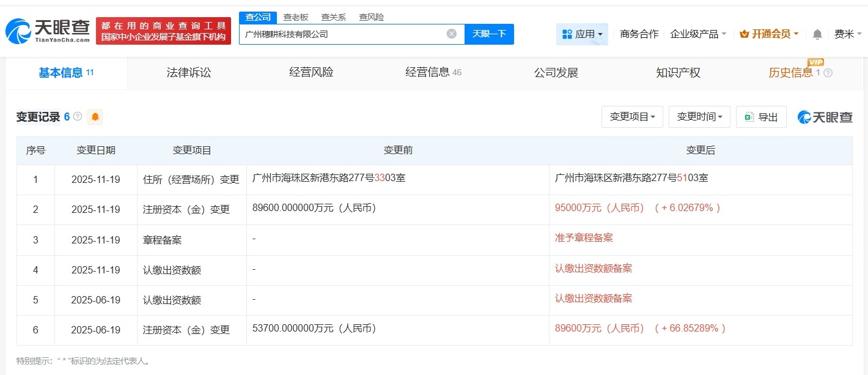Expand the 变更项目 filter dropdown

pyautogui.click(x=632, y=117)
